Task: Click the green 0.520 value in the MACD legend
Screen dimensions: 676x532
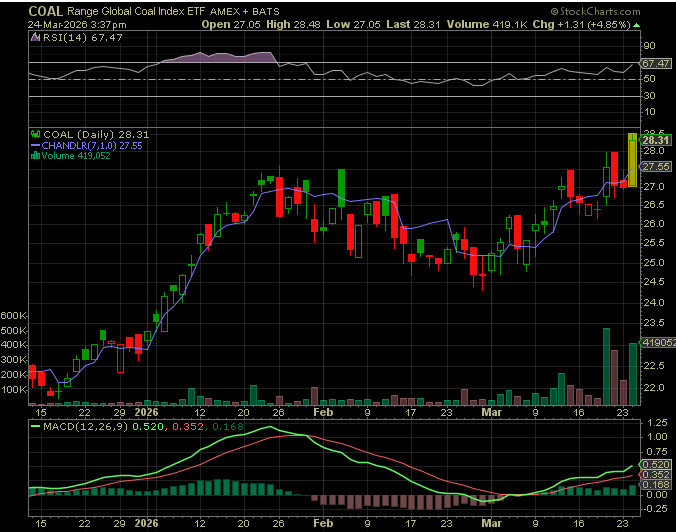Action: click(147, 427)
